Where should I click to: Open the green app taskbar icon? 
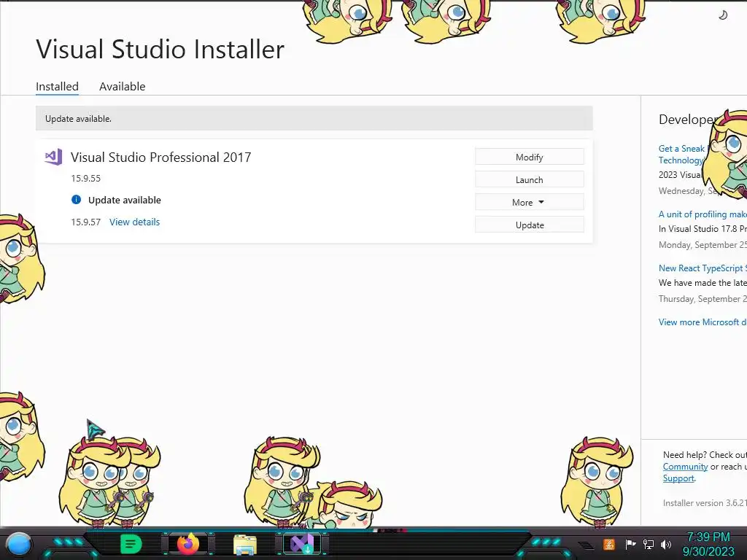[x=131, y=544]
